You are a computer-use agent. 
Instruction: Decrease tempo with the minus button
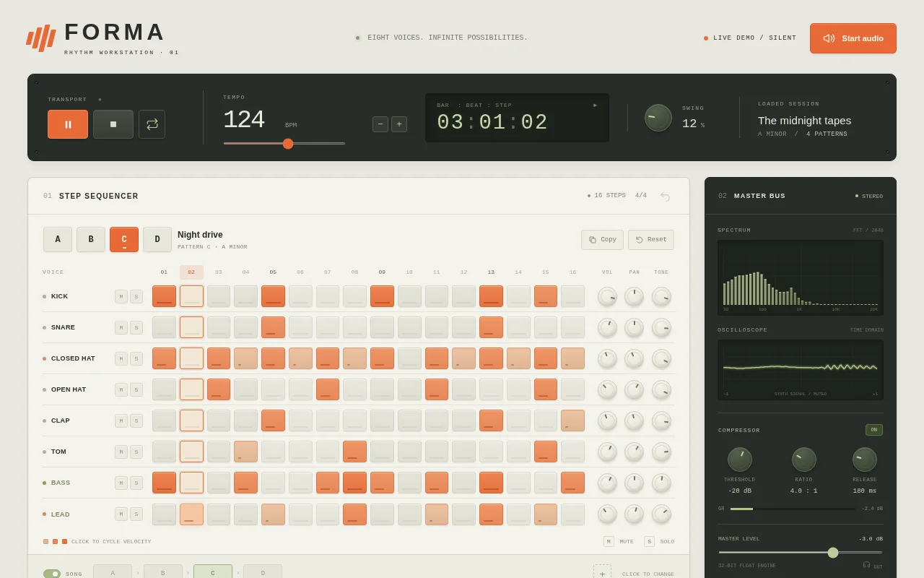380,124
